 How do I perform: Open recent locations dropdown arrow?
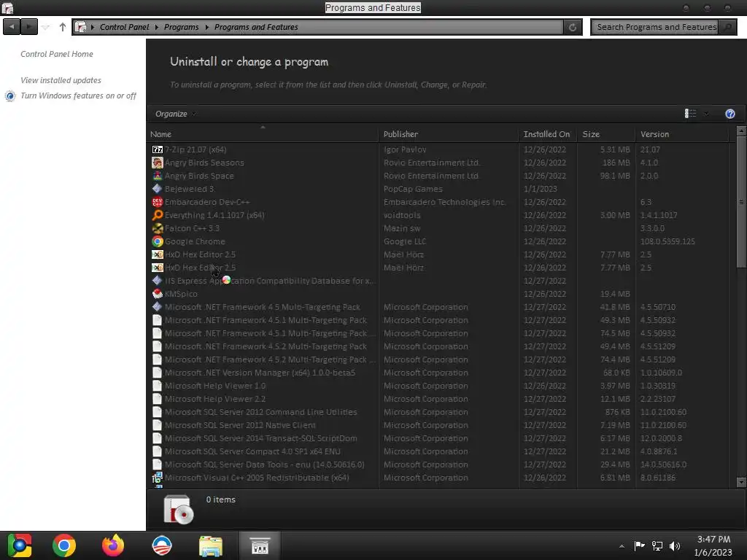[46, 27]
